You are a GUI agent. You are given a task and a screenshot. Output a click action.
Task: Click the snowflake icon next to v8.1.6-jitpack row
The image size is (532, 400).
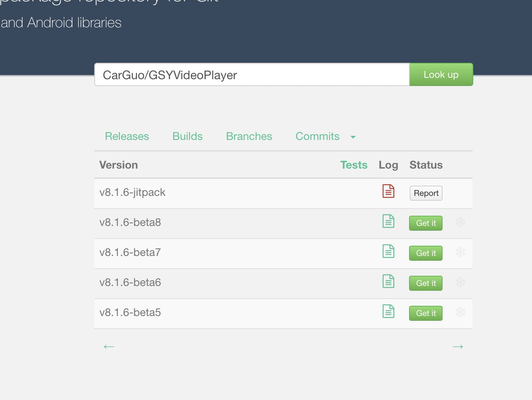point(461,193)
